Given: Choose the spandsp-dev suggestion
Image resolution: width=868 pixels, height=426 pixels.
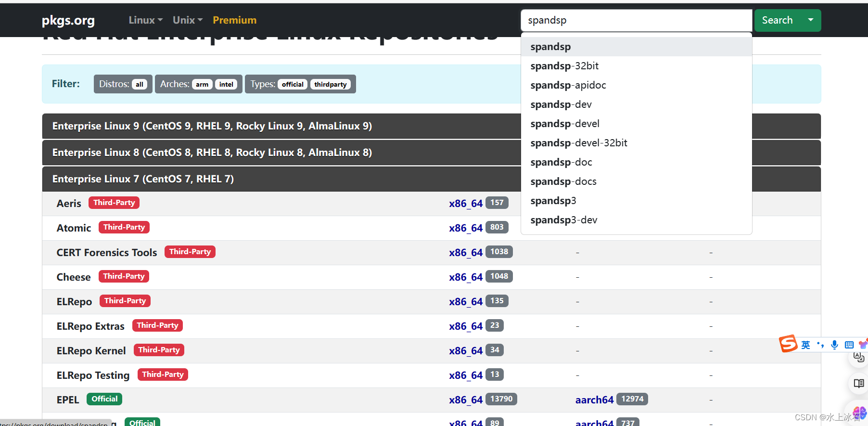Looking at the screenshot, I should (636, 104).
